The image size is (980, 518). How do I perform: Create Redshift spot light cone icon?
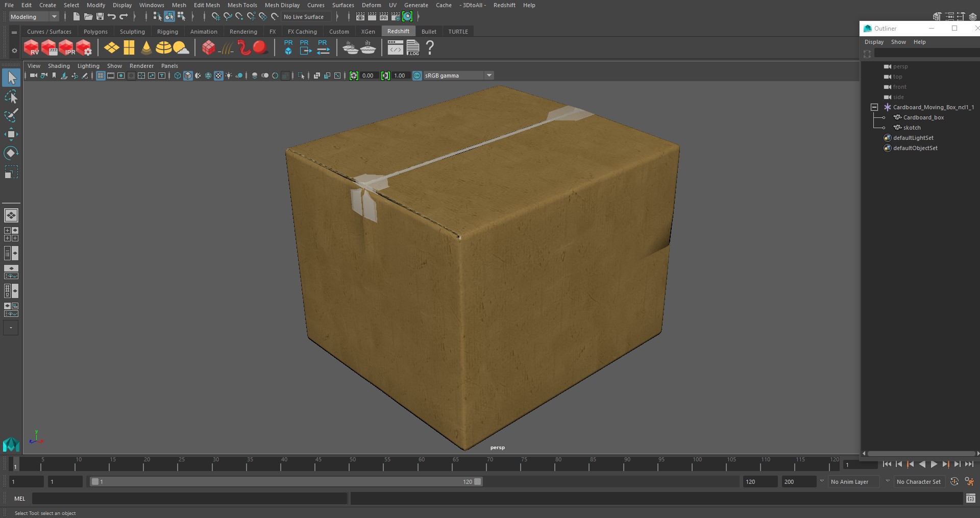tap(146, 48)
